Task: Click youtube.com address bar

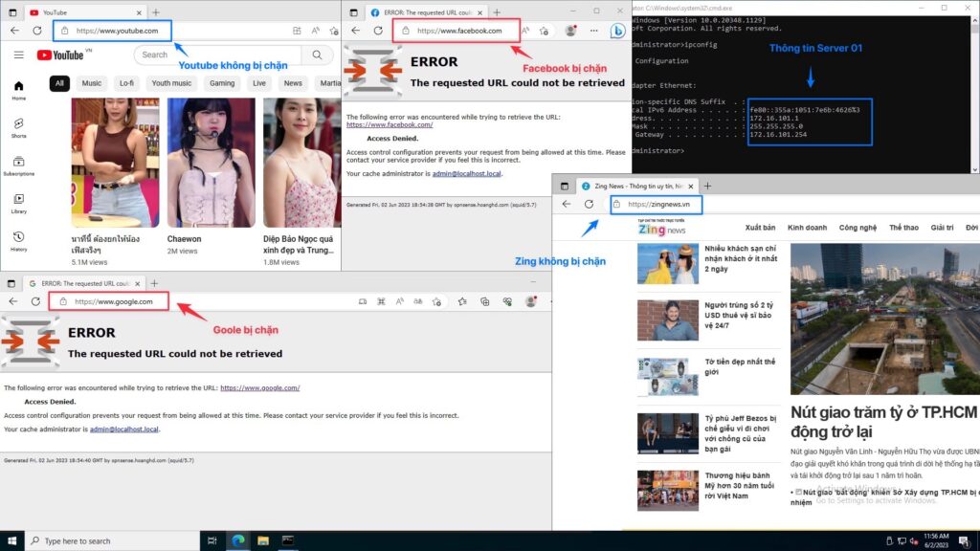Action: pyautogui.click(x=117, y=31)
